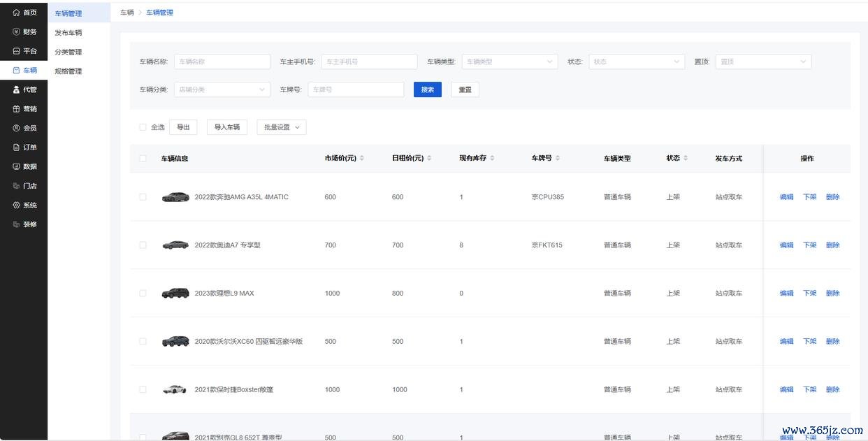Delete the 2022款奔驰AMG A35L row
This screenshot has height=441, width=868.
coord(833,197)
